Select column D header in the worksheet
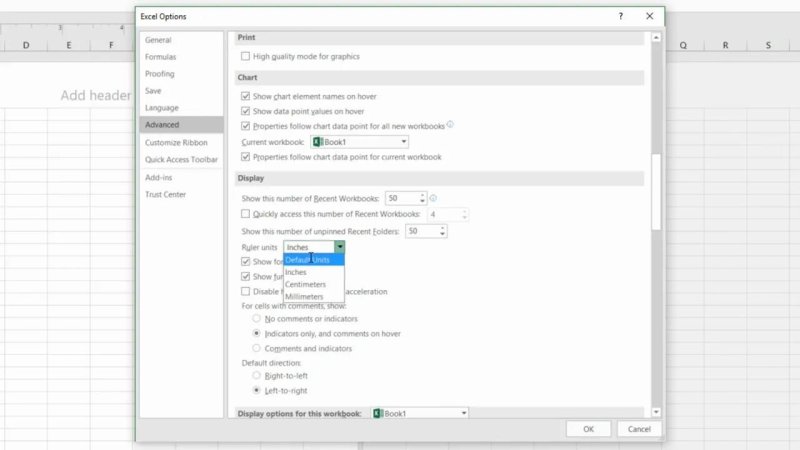The width and height of the screenshot is (800, 450). pyautogui.click(x=26, y=45)
